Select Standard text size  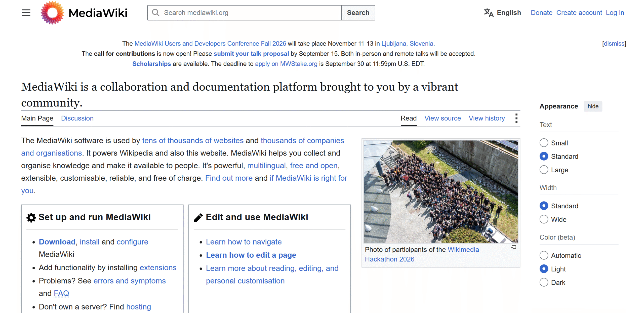pyautogui.click(x=543, y=156)
